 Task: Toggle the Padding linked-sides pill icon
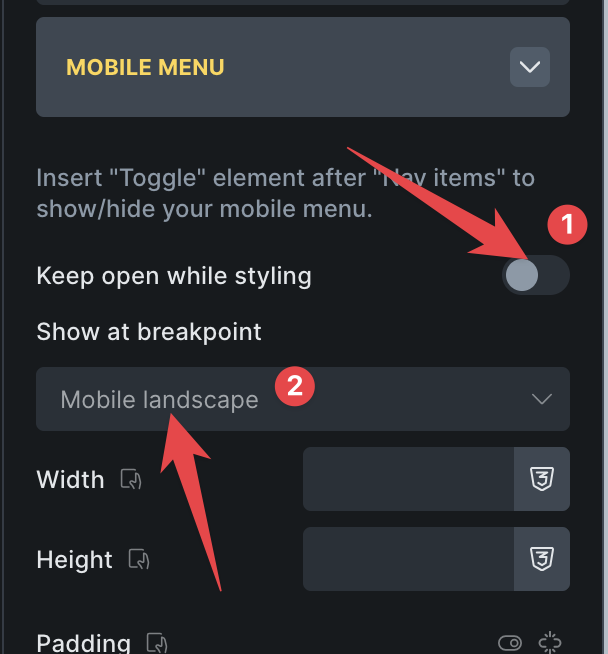[510, 643]
